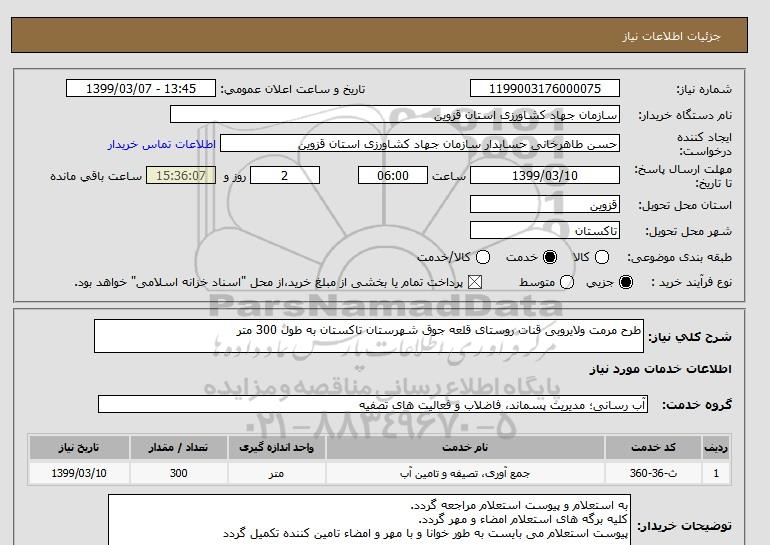
Task: Click the quantity cell 300
Action: (x=179, y=473)
